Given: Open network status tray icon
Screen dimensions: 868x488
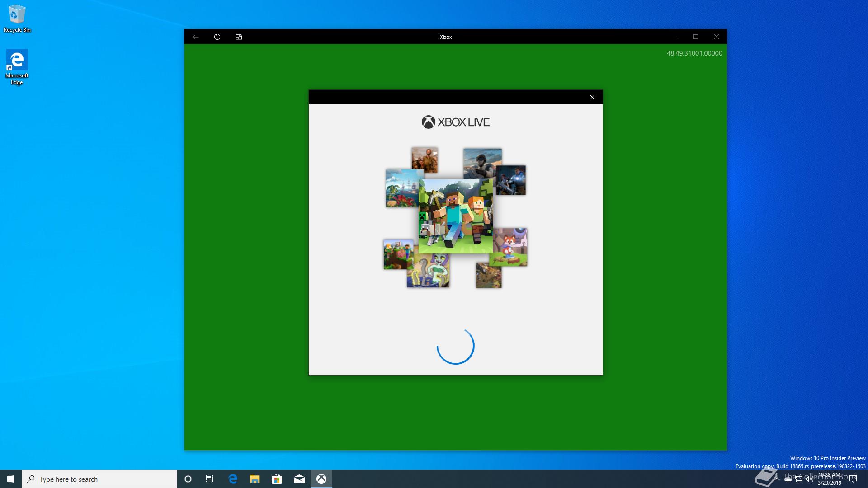Looking at the screenshot, I should click(x=799, y=479).
